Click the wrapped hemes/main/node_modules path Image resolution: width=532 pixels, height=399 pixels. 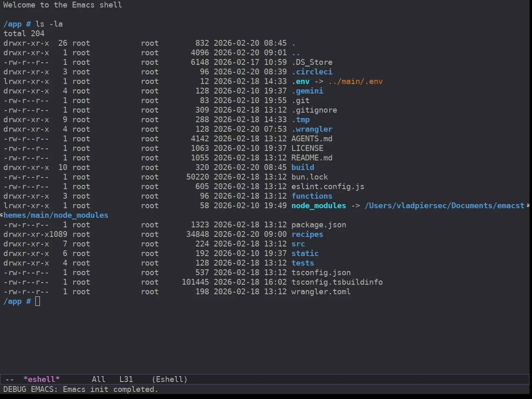tap(56, 215)
